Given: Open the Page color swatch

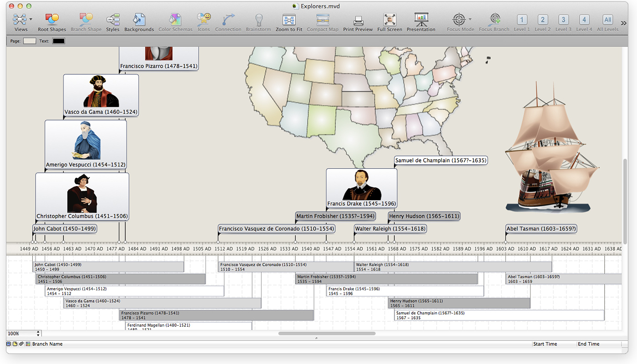Looking at the screenshot, I should [29, 41].
